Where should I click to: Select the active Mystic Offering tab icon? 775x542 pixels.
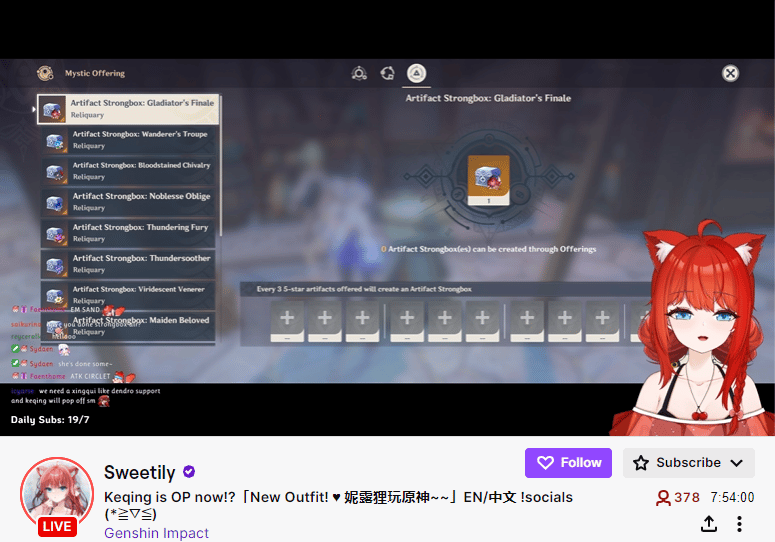[416, 73]
